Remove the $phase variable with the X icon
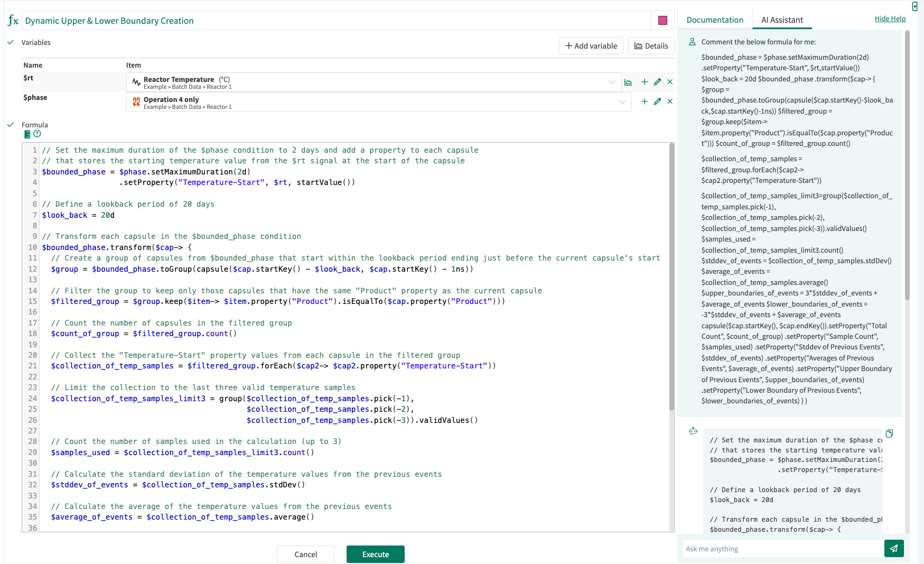Image resolution: width=924 pixels, height=564 pixels. click(x=670, y=101)
